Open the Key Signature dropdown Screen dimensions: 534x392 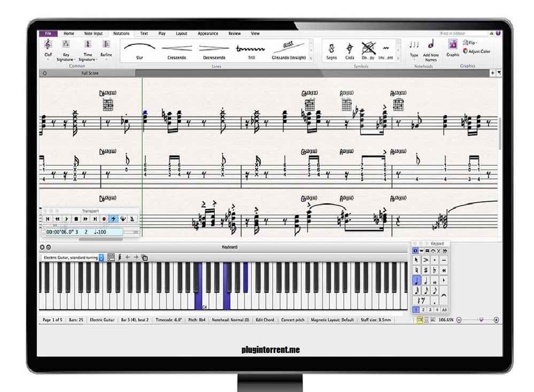coord(66,50)
